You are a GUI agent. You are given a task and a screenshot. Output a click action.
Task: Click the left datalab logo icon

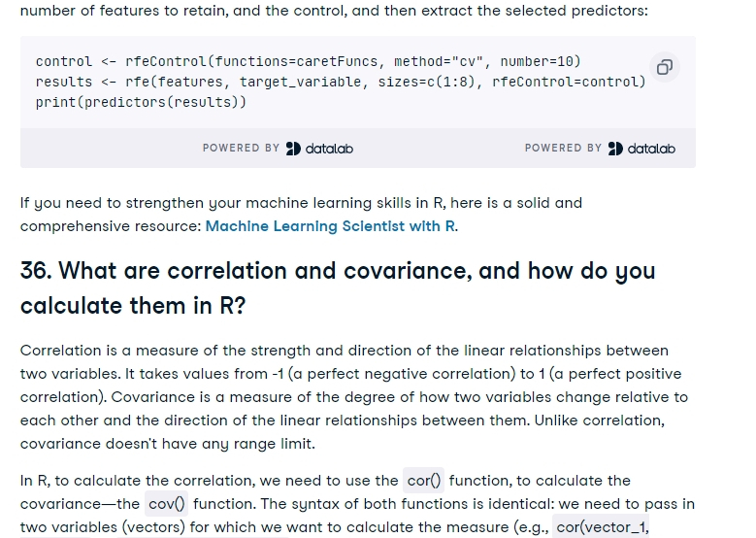(x=293, y=149)
